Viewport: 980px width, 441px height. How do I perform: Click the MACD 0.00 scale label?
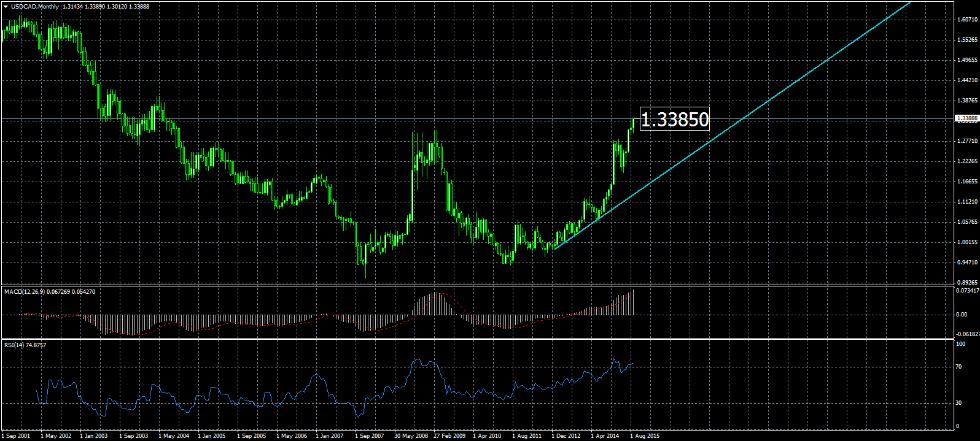click(961, 315)
